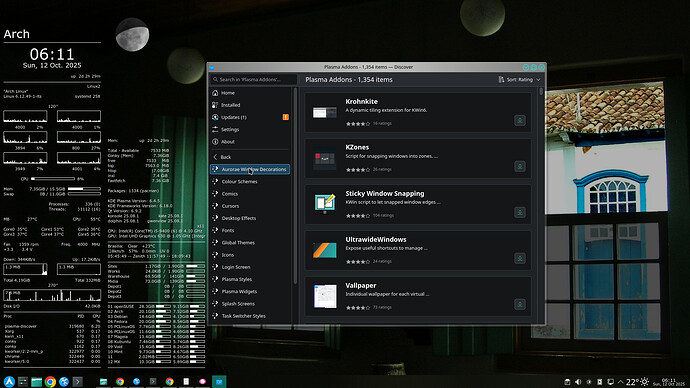Click the Home sidebar icon
690x388 pixels.
pos(215,93)
